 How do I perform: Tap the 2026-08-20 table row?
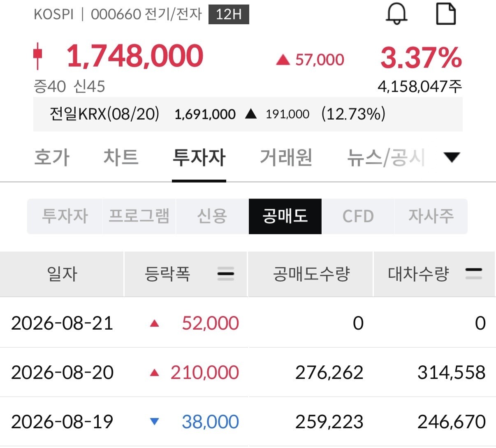point(248,372)
